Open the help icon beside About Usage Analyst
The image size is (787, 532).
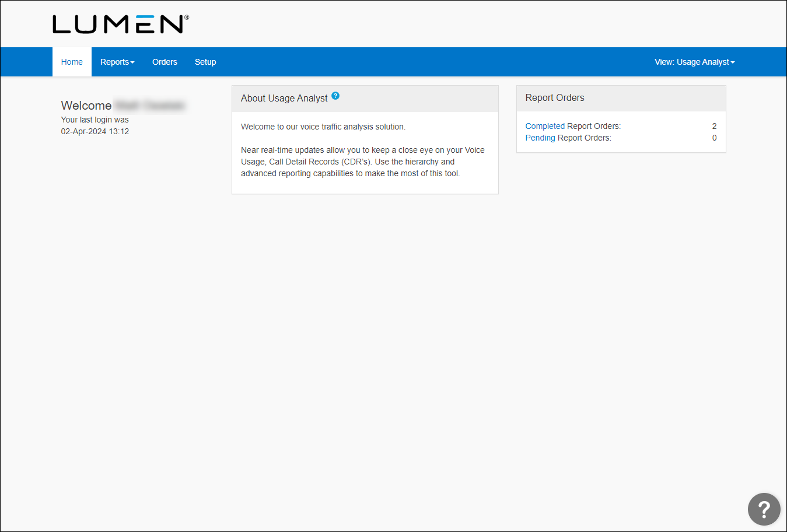point(335,96)
